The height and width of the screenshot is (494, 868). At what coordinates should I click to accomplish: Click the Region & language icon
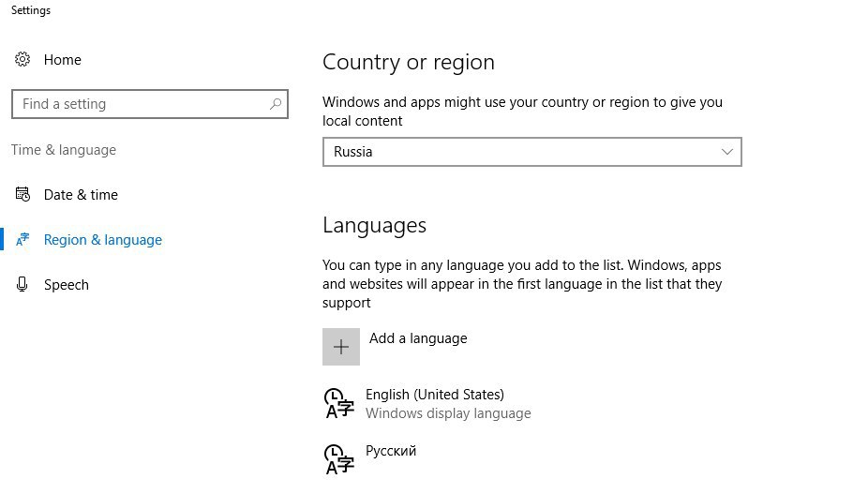pos(22,239)
